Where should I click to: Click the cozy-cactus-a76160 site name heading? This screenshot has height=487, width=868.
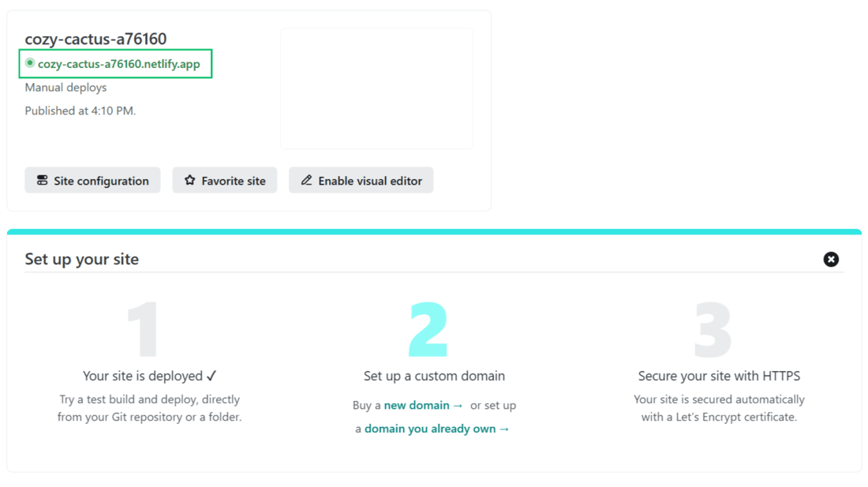pos(95,39)
